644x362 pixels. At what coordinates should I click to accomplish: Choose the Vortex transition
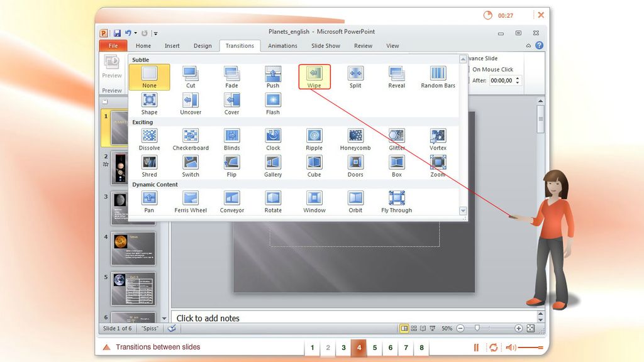click(x=438, y=140)
